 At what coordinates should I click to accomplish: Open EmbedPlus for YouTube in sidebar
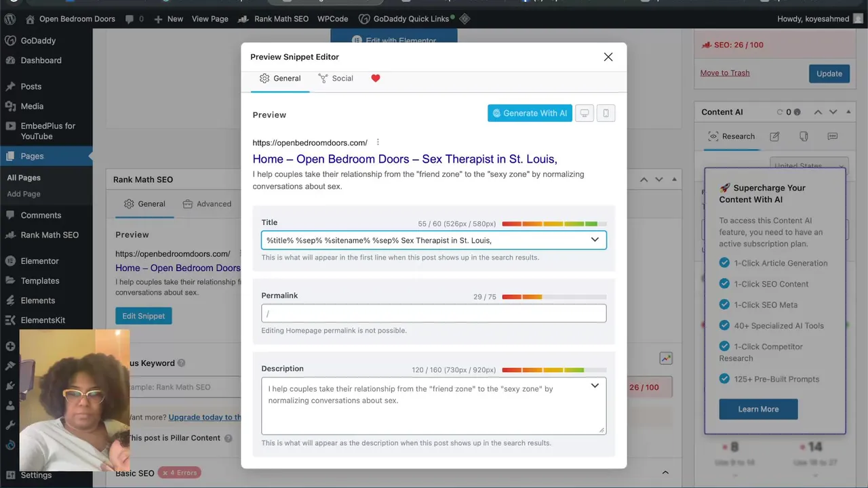(47, 131)
